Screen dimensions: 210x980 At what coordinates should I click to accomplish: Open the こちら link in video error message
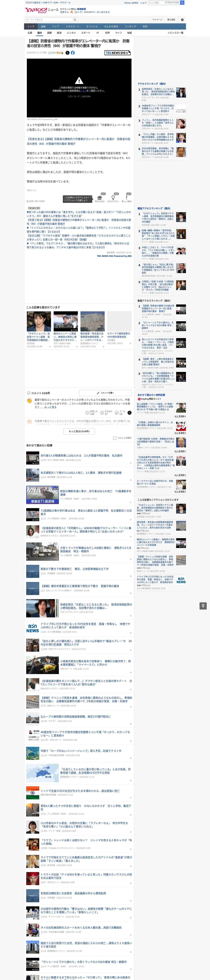[83, 91]
